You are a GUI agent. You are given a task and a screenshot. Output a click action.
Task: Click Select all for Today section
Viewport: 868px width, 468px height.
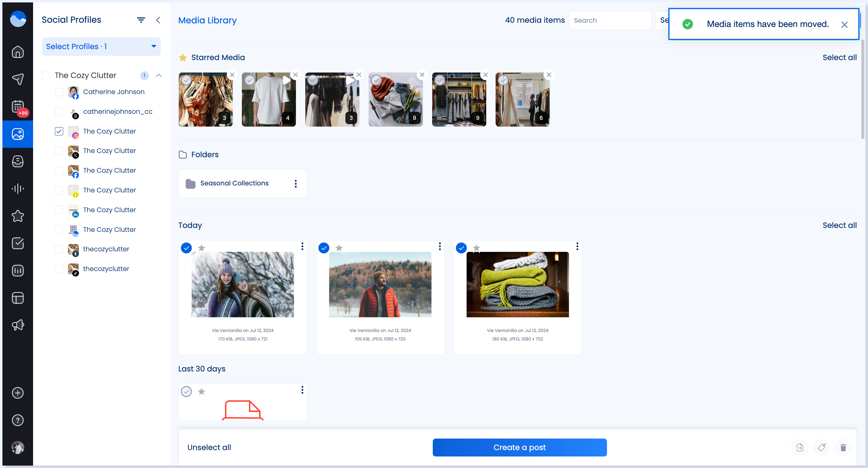pyautogui.click(x=839, y=225)
